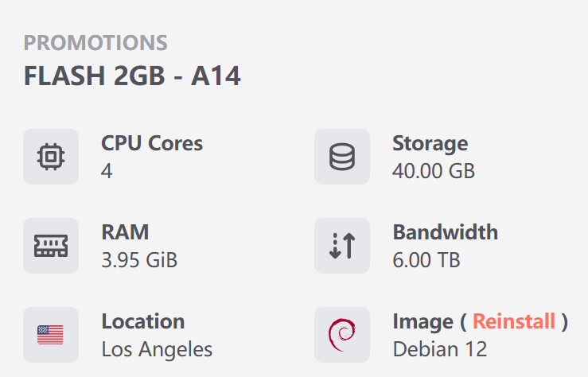Click the United States flag icon

pyautogui.click(x=51, y=335)
